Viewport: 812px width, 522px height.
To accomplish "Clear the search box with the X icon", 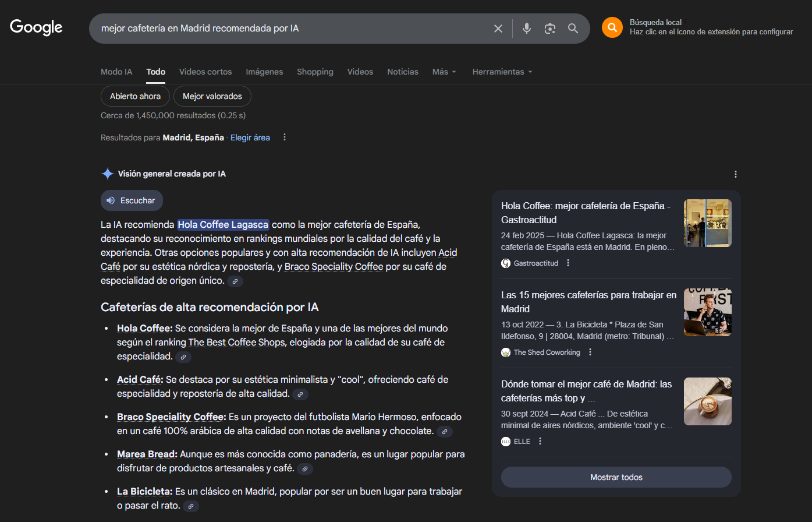I will [x=498, y=29].
